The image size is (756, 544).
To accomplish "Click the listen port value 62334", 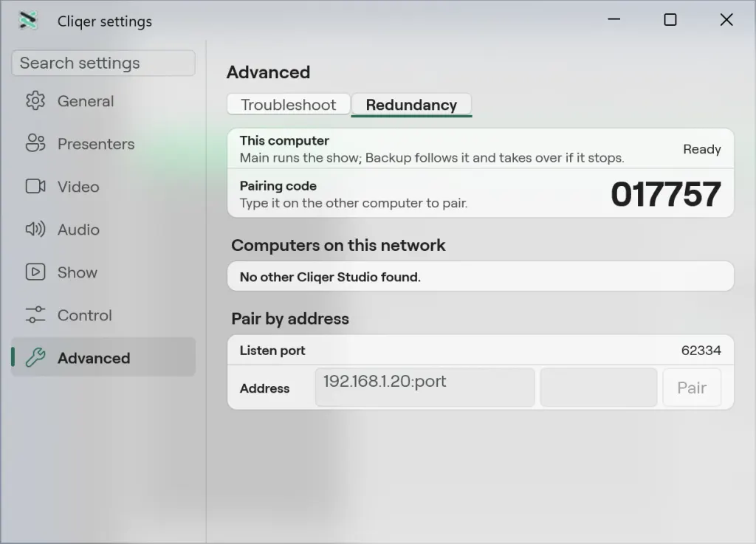I will tap(701, 351).
